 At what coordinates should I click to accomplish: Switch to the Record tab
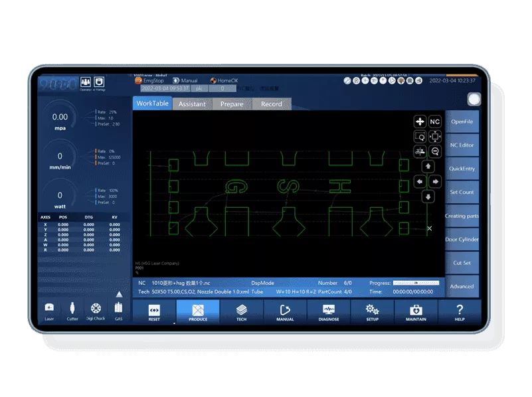coord(271,104)
